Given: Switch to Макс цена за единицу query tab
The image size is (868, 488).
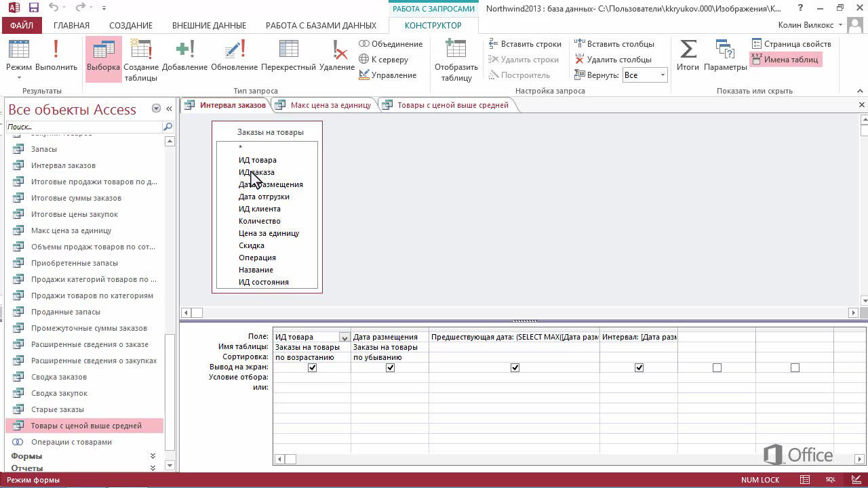Looking at the screenshot, I should coord(330,105).
